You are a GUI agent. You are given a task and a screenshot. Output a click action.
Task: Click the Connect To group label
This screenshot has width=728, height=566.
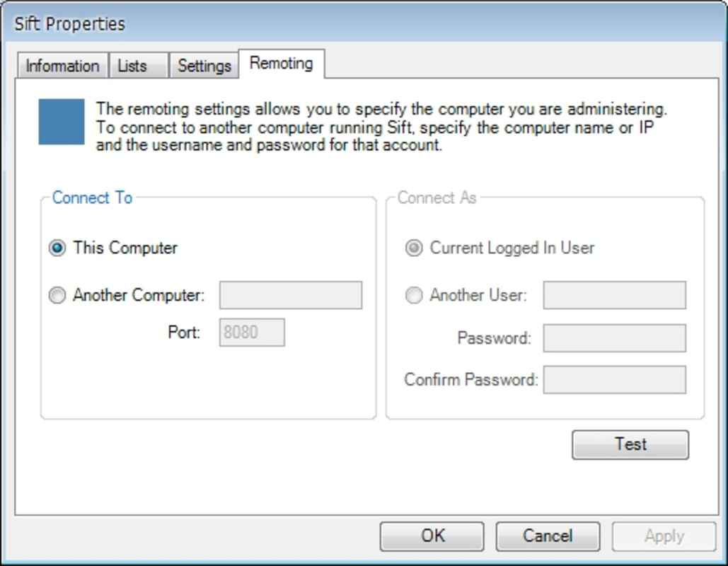pos(91,198)
